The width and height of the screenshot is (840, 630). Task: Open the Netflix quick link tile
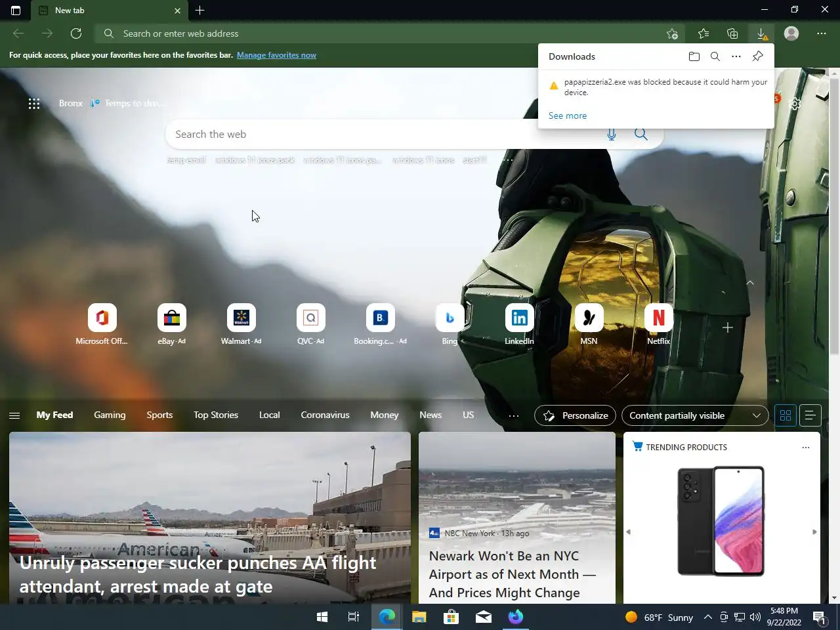pyautogui.click(x=658, y=325)
